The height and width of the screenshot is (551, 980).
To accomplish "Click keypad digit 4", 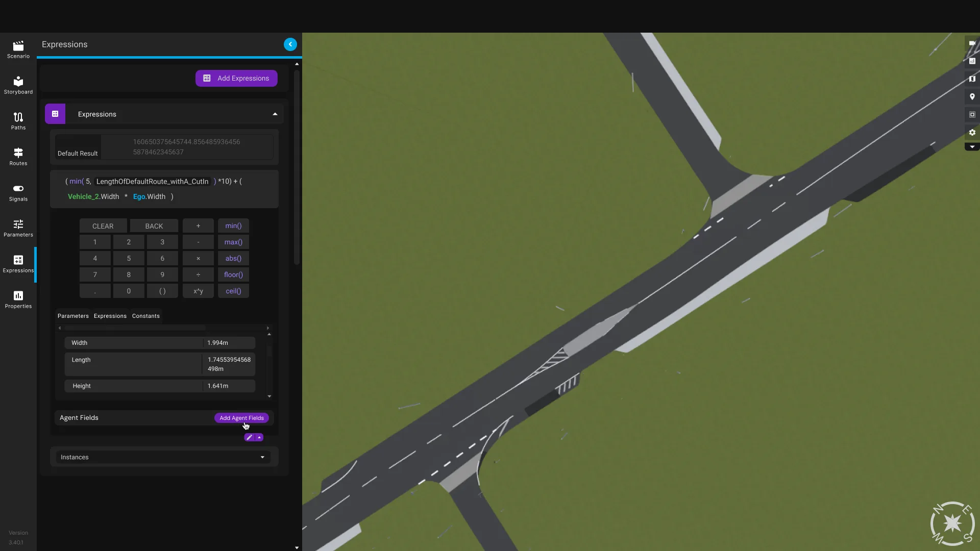I will [95, 259].
